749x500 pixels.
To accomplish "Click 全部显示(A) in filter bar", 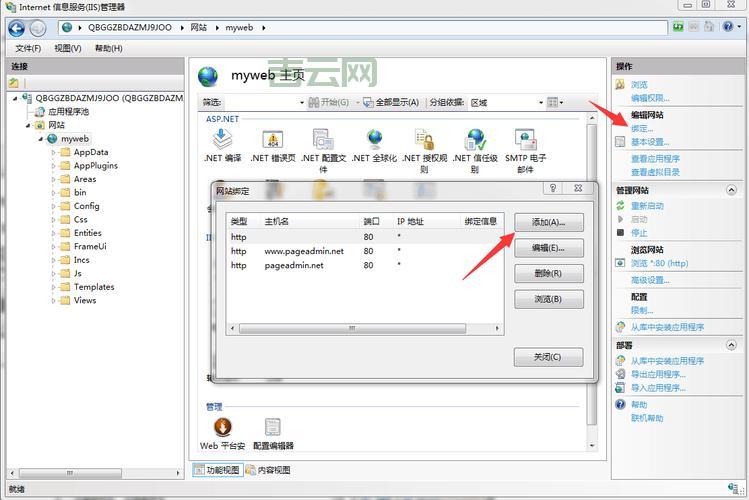I will pyautogui.click(x=391, y=102).
